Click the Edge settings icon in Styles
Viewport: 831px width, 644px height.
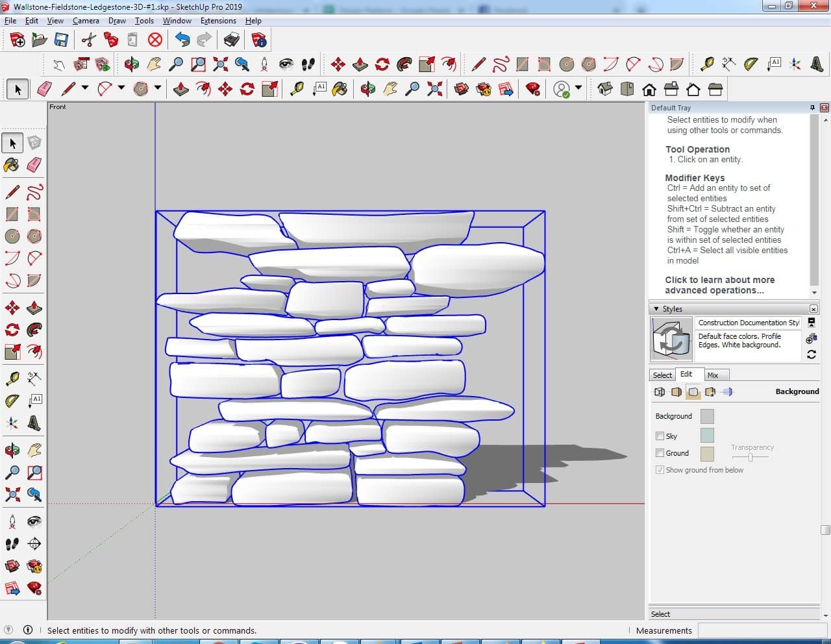coord(660,392)
